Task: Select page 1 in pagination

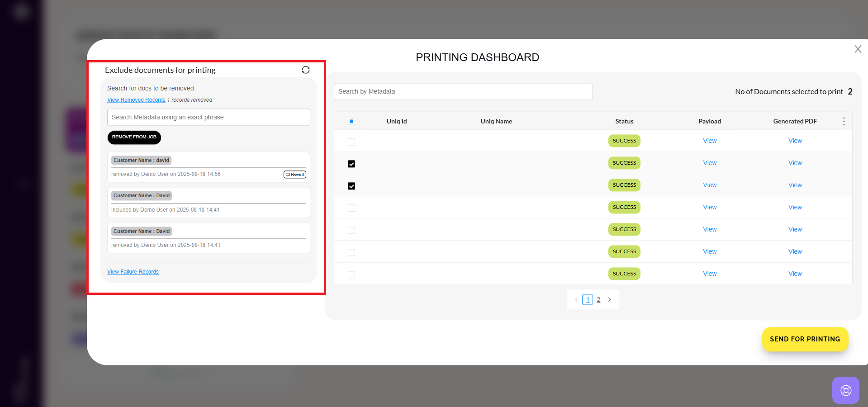Action: [x=588, y=299]
